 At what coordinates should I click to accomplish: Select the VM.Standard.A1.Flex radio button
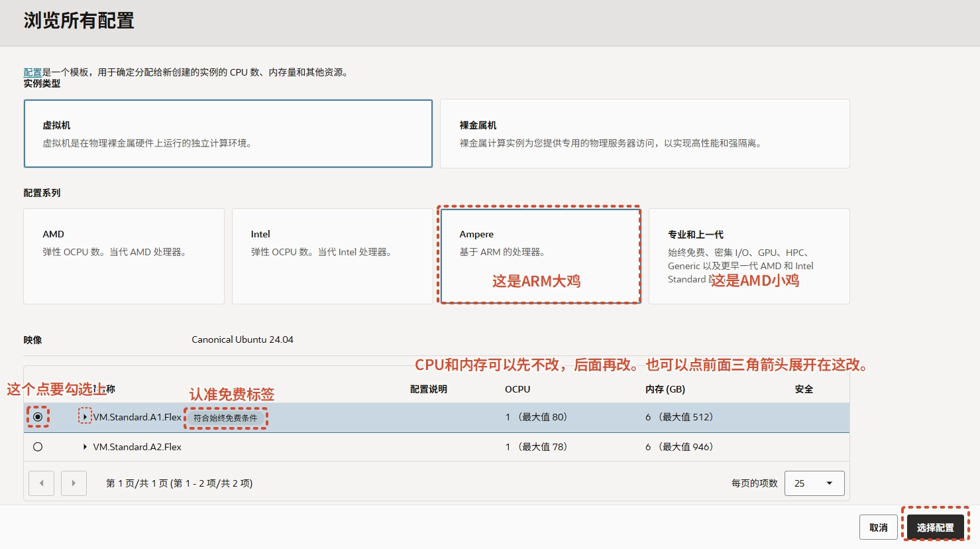(x=38, y=417)
